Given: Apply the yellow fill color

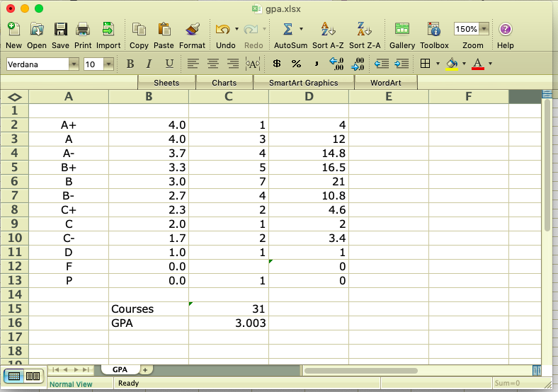Looking at the screenshot, I should [452, 64].
